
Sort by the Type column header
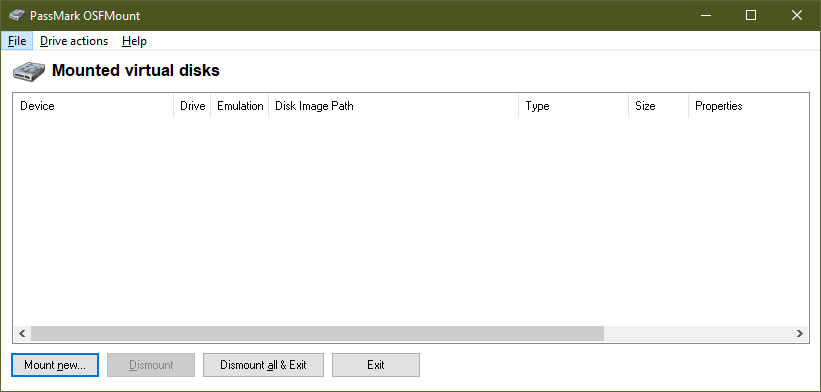pos(574,106)
